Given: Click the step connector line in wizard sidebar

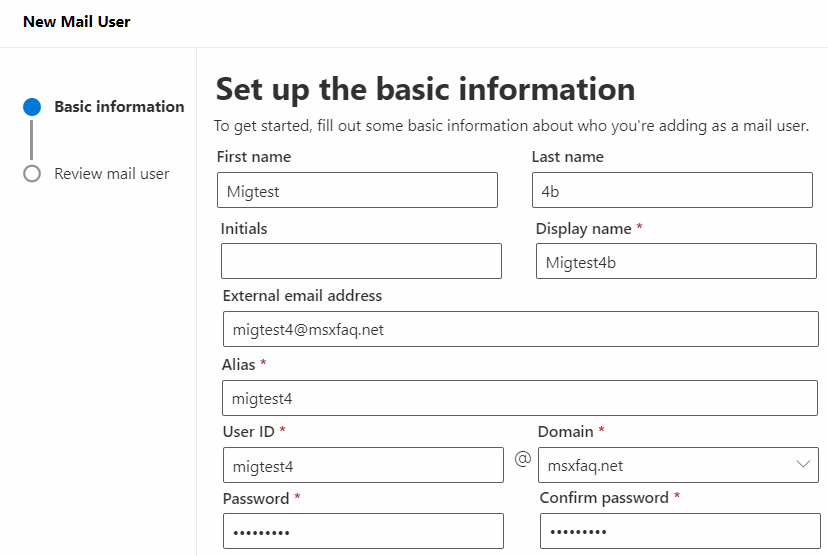Looking at the screenshot, I should (32, 140).
